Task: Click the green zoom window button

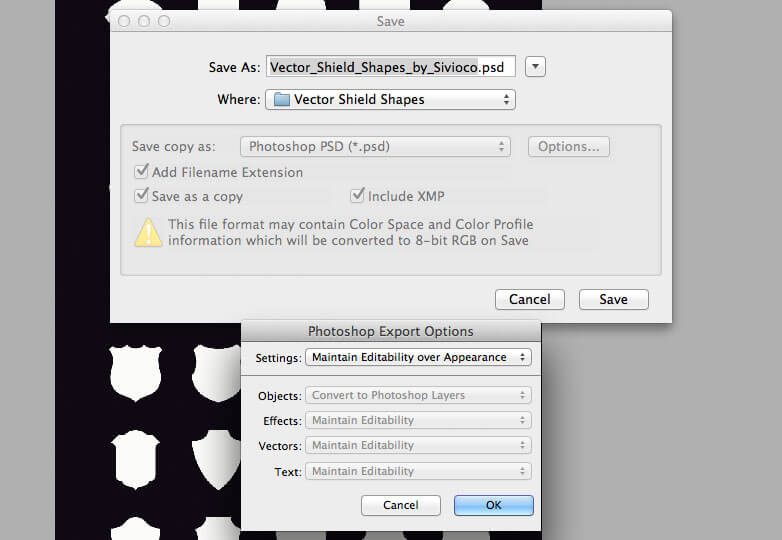Action: 164,21
